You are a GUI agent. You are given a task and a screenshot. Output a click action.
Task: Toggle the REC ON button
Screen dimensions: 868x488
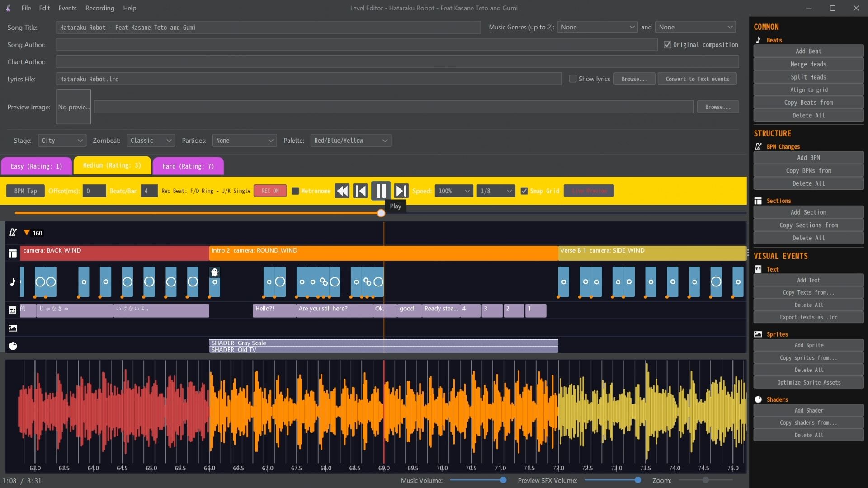tap(270, 191)
